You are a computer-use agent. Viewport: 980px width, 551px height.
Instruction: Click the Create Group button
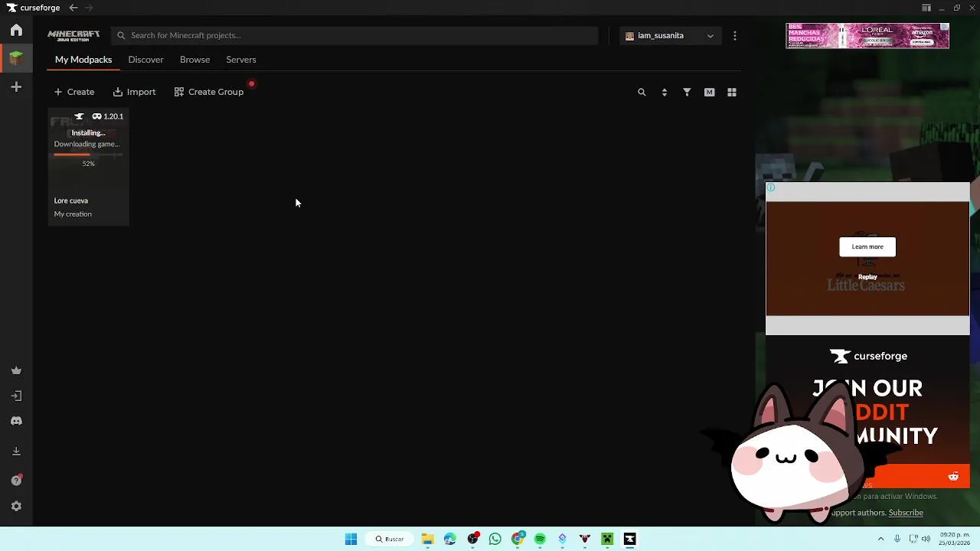click(209, 92)
